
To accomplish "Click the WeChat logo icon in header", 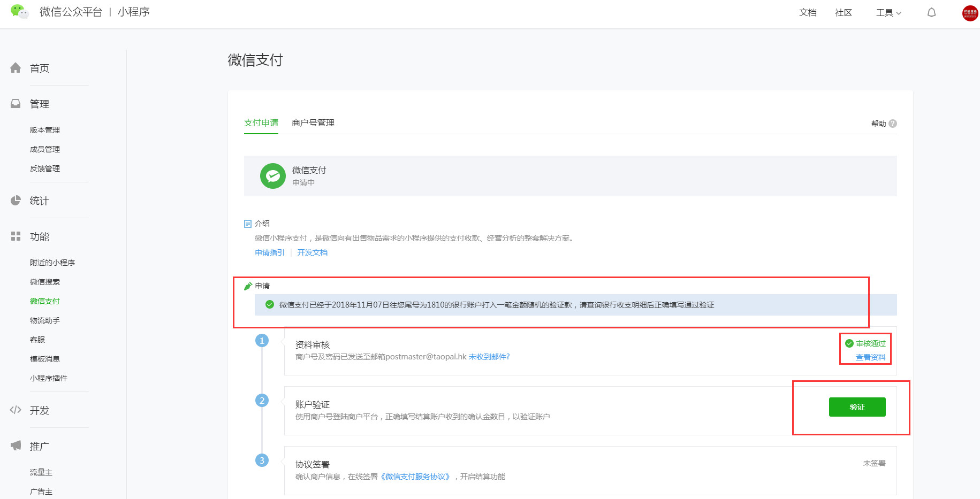I will click(19, 12).
